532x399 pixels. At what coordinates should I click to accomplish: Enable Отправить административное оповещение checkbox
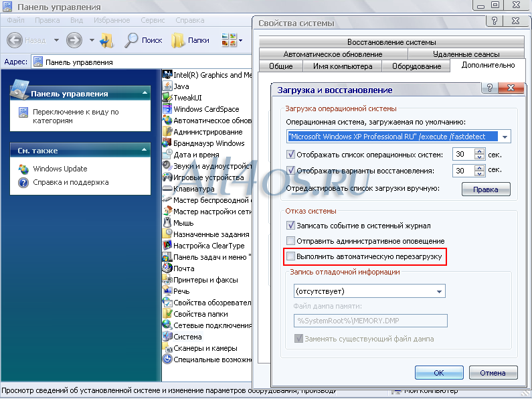[290, 241]
